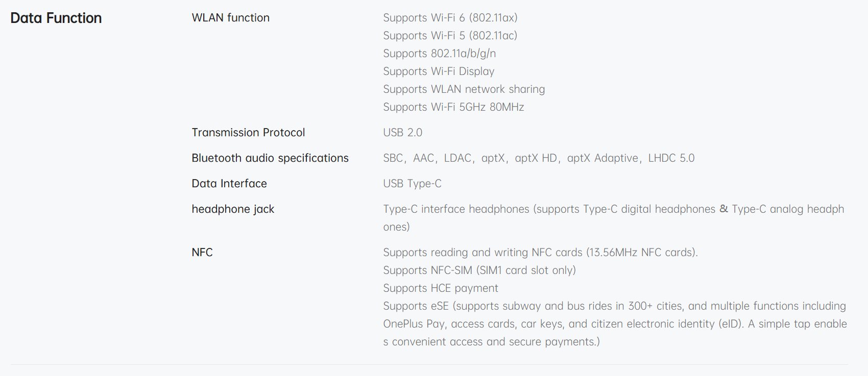Click the Transmission Protocol label

(248, 133)
